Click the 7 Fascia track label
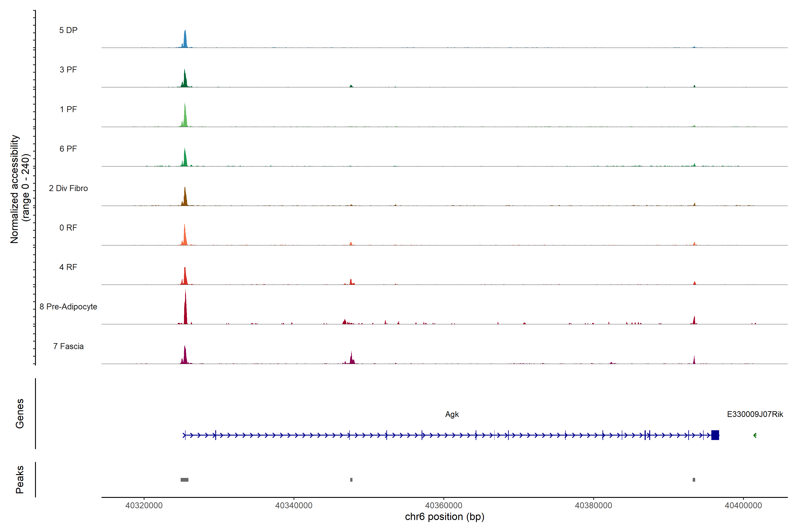The height and width of the screenshot is (532, 798). (68, 346)
